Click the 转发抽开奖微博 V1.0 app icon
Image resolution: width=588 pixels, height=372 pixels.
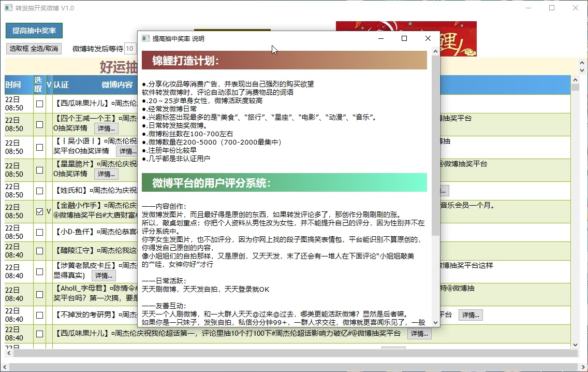[8, 8]
